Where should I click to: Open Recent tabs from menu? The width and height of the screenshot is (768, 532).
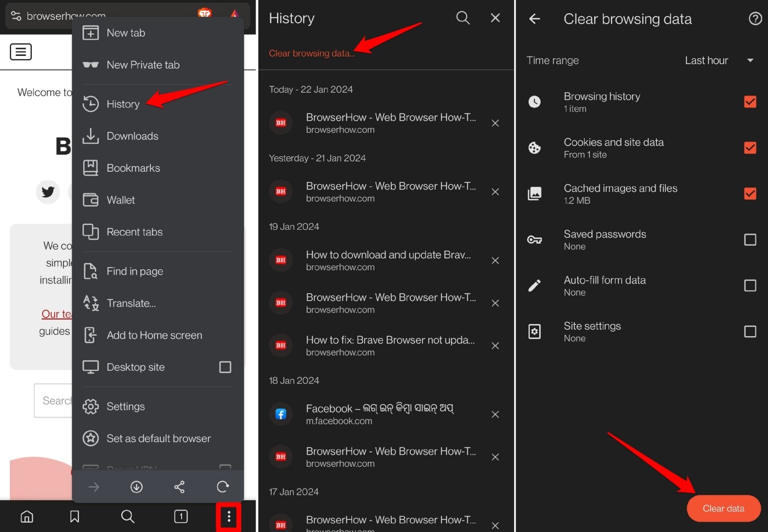pos(158,232)
